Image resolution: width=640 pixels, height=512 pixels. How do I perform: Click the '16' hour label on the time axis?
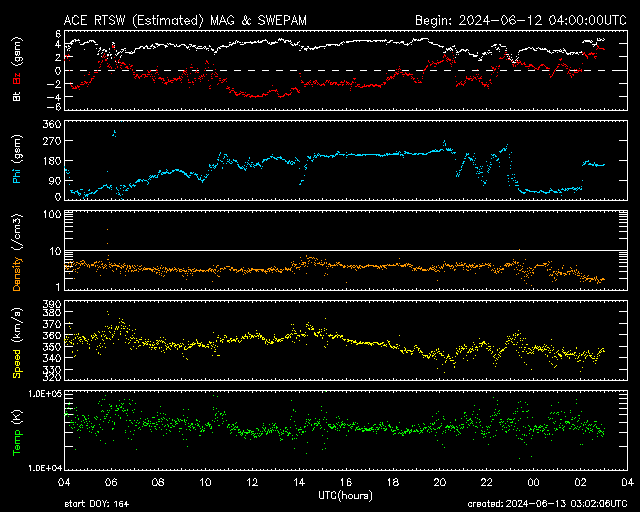(x=346, y=483)
